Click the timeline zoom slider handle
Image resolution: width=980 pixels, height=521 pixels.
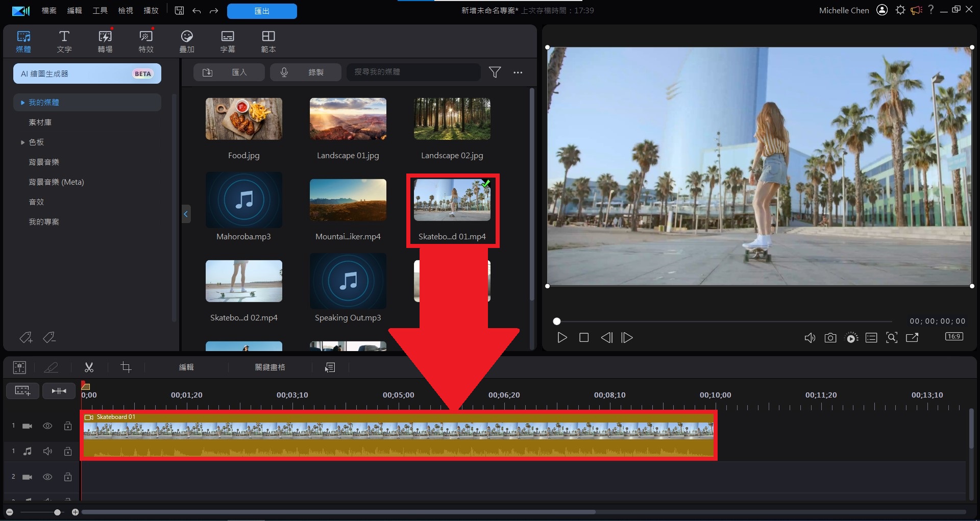coord(57,512)
